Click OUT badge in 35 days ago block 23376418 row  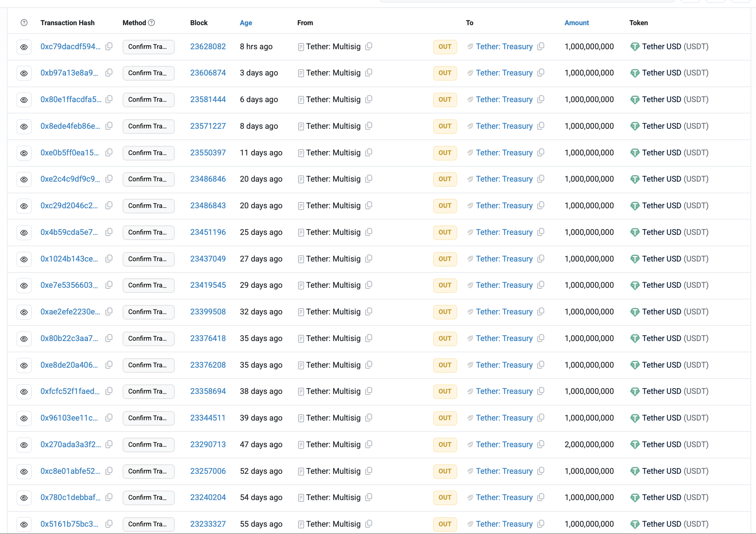click(x=445, y=338)
